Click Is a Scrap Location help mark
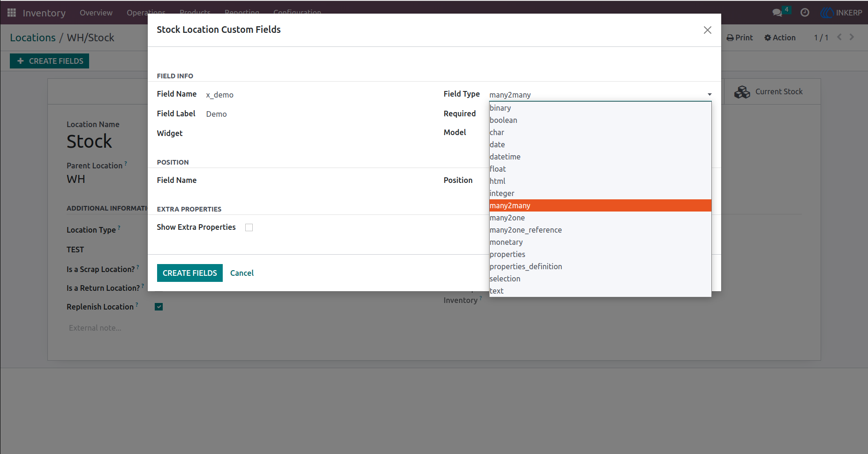The height and width of the screenshot is (454, 868). tap(138, 267)
